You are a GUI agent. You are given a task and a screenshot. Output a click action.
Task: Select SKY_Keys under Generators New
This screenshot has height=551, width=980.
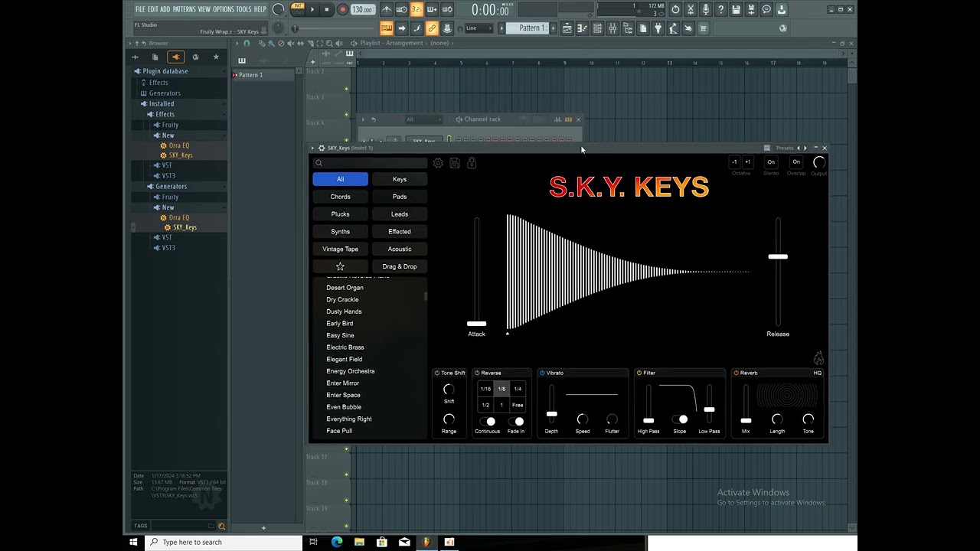[x=185, y=227]
